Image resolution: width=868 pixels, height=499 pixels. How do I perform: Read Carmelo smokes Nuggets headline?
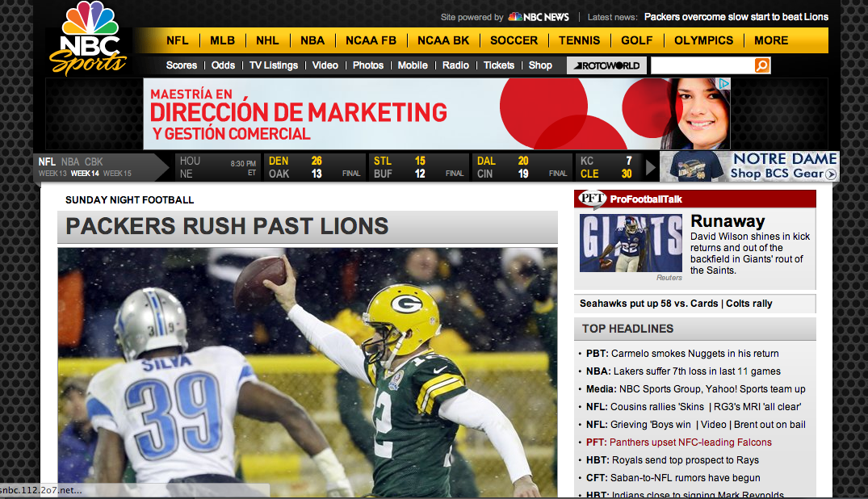click(694, 354)
